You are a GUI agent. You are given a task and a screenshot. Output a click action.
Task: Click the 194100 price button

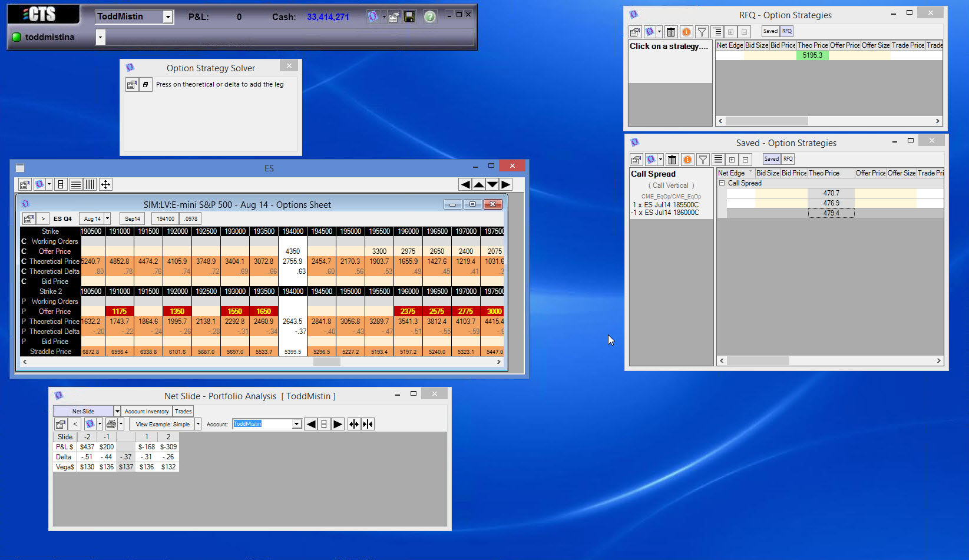(x=166, y=218)
